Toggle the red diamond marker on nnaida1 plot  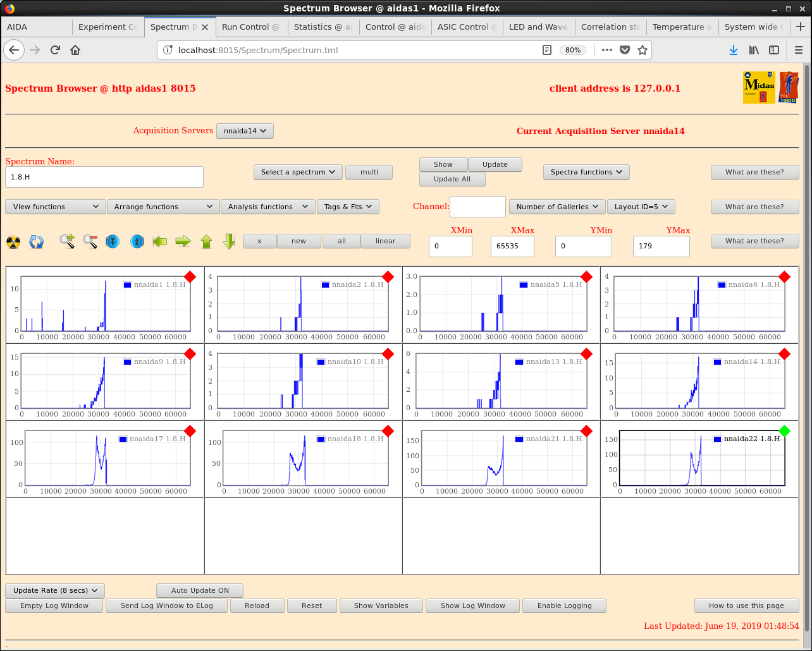[190, 277]
